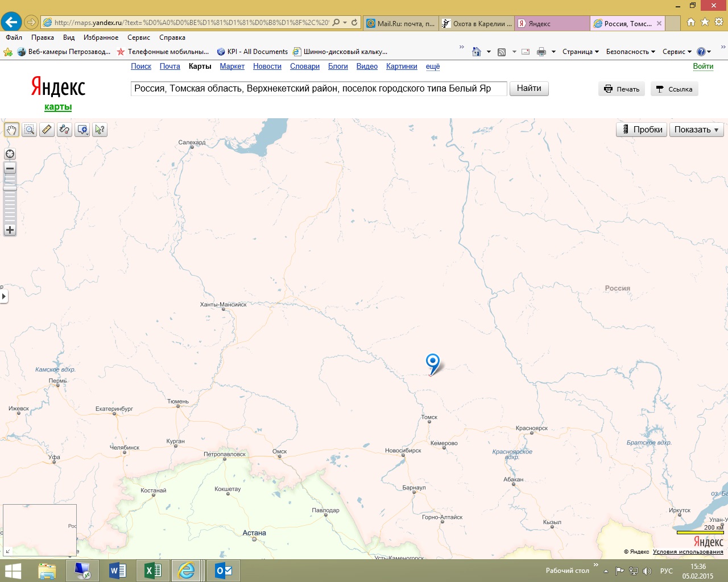728x582 pixels.
Task: Switch to the Mail.Ru browser tab
Action: pos(402,23)
